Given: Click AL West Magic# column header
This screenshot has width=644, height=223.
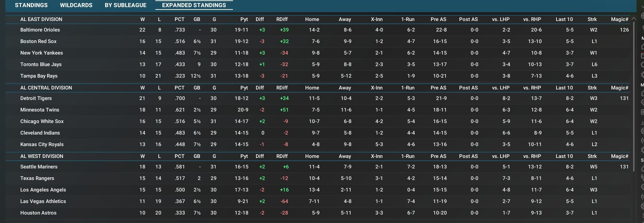Looking at the screenshot, I should [x=620, y=156].
